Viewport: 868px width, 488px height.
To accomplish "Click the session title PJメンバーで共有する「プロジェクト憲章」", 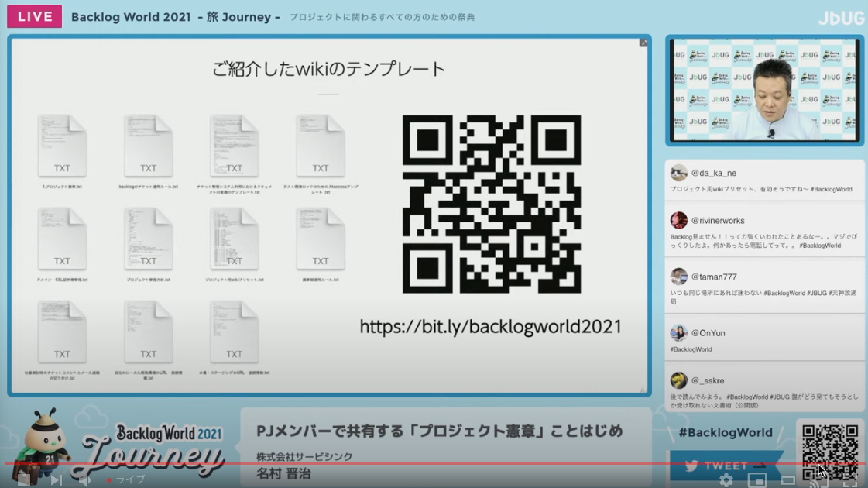I will point(440,431).
